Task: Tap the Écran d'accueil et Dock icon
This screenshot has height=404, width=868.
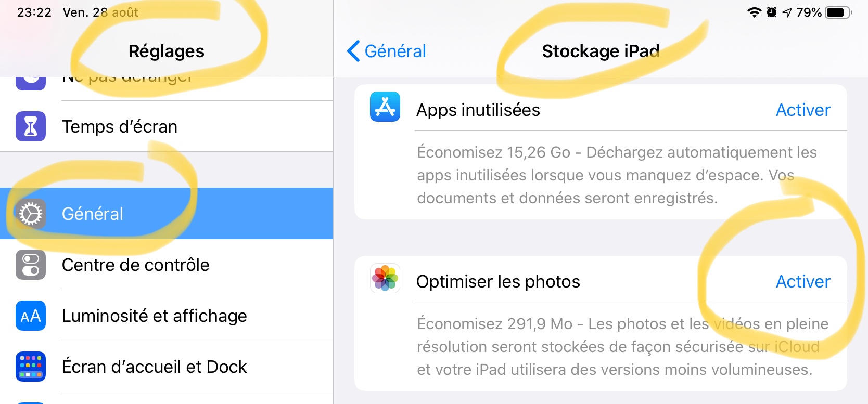Action: pyautogui.click(x=31, y=367)
